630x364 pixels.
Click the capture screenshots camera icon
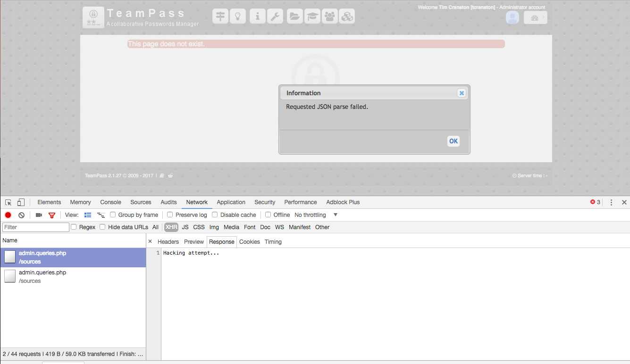tap(39, 215)
